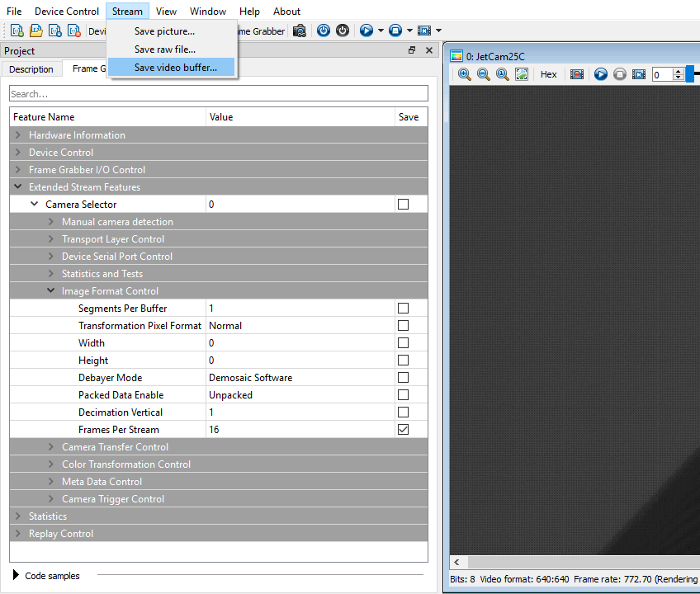The width and height of the screenshot is (700, 594).
Task: Open dropdown arrow beside main toolbar film icon
Action: point(438,31)
